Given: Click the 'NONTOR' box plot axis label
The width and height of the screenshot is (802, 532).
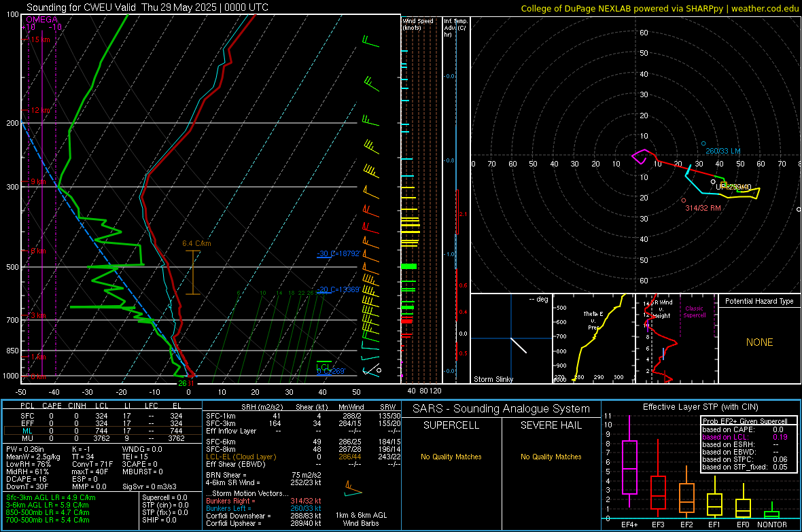Looking at the screenshot, I should [x=772, y=525].
